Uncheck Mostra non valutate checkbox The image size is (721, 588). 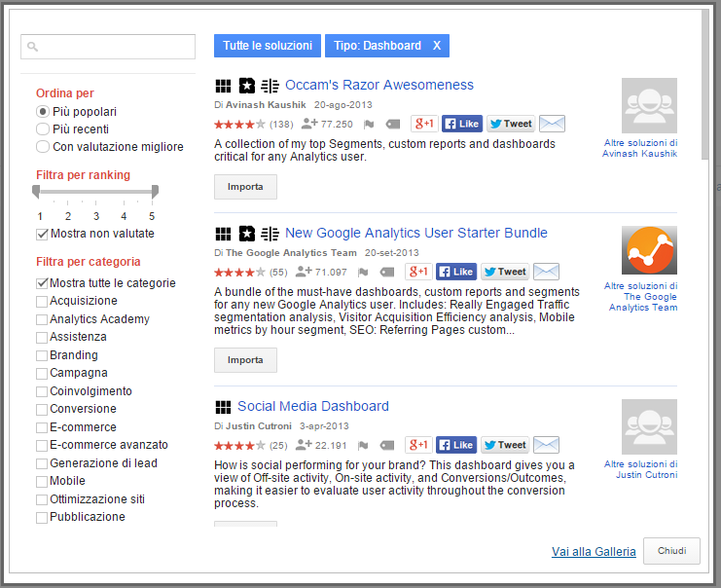click(42, 234)
